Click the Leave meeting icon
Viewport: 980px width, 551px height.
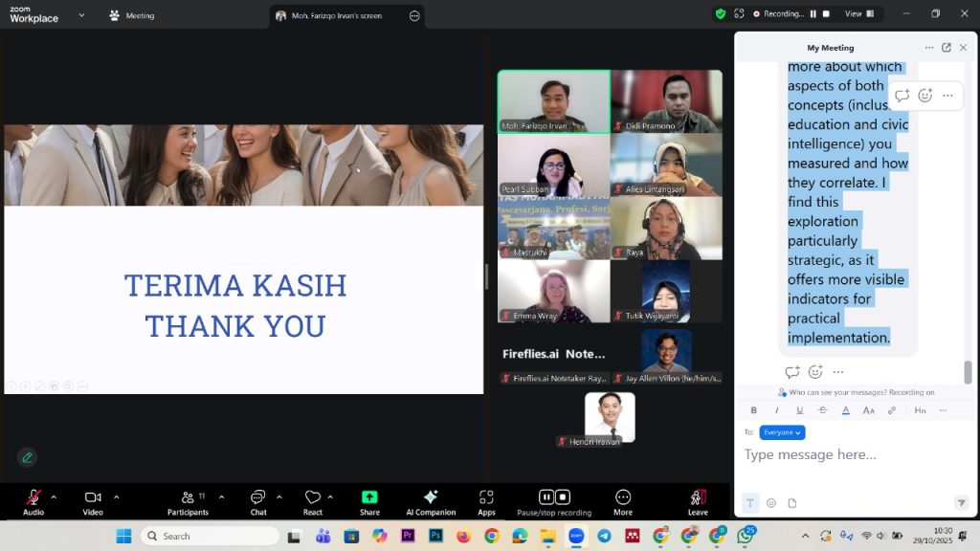tap(698, 497)
